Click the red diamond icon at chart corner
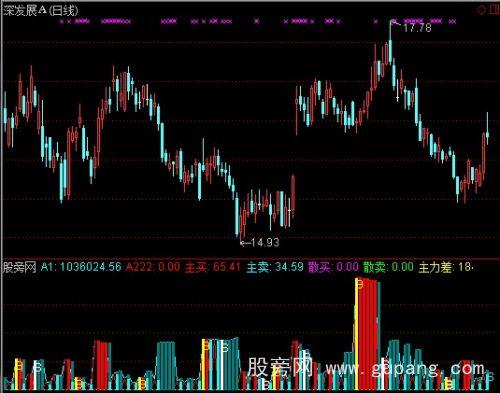This screenshot has height=393, width=500. 481,10
